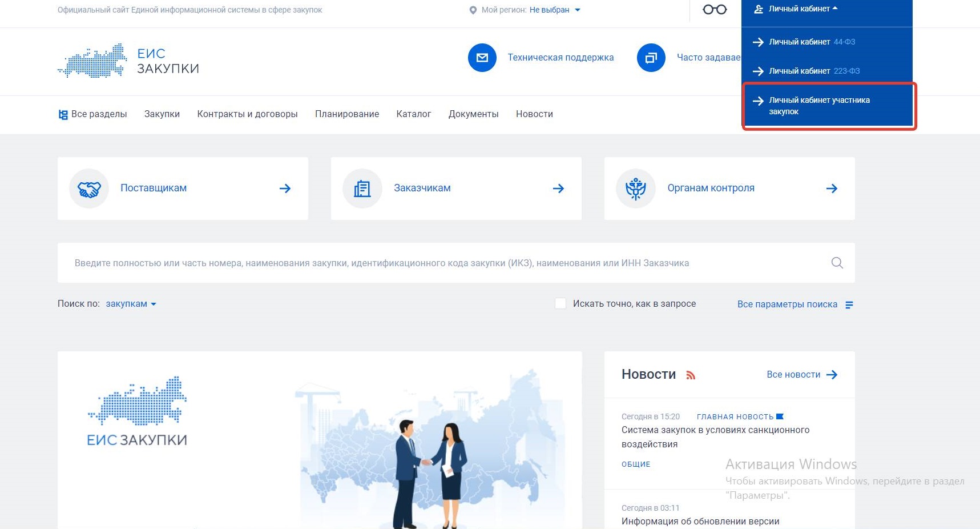Open the Каталог menu item
The width and height of the screenshot is (980, 529).
click(x=414, y=114)
